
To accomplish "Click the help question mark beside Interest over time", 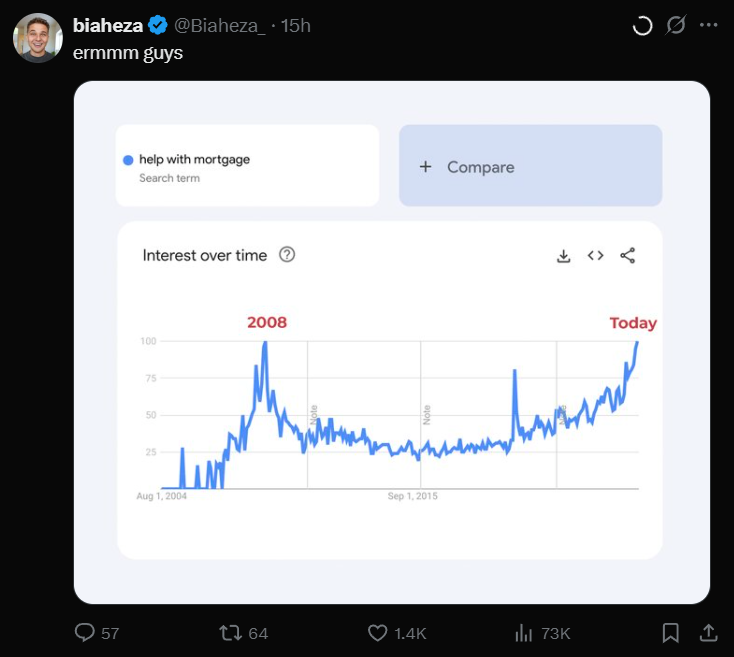I will [287, 255].
